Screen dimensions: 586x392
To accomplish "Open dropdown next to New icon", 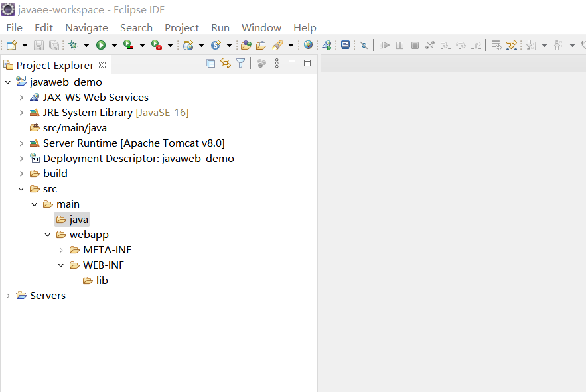I will [25, 46].
